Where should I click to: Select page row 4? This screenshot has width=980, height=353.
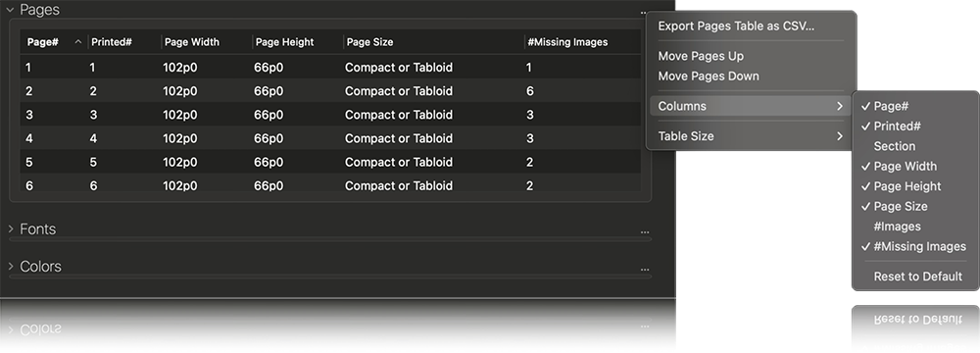coord(330,138)
